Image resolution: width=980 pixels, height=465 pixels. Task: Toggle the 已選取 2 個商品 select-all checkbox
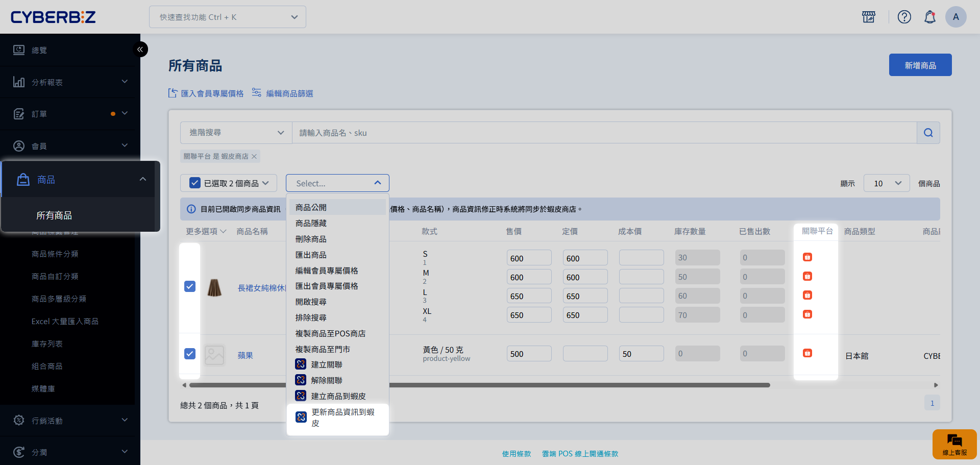click(194, 183)
